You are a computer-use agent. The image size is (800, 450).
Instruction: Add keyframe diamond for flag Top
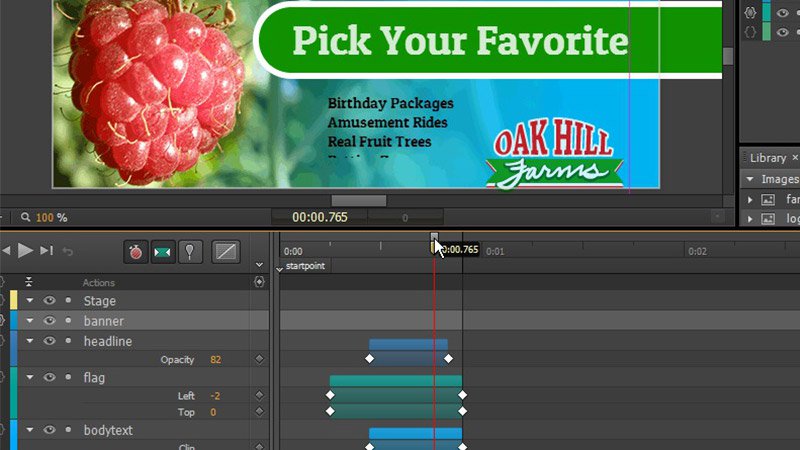[x=259, y=411]
